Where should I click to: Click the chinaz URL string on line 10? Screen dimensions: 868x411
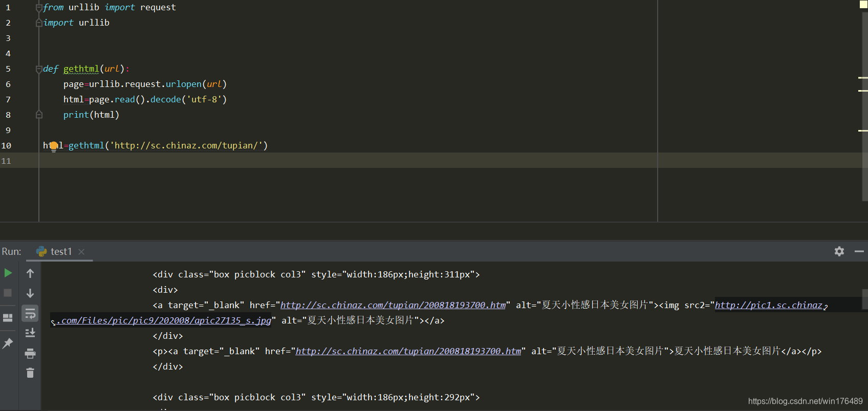(186, 145)
